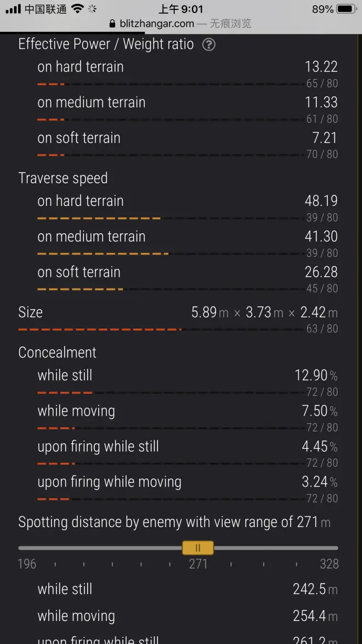
Task: Tap concealment while still 12.90% value
Action: point(316,376)
